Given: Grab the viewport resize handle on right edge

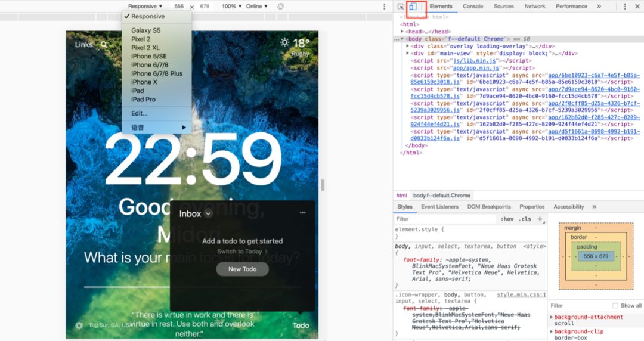Looking at the screenshot, I should pyautogui.click(x=323, y=185).
